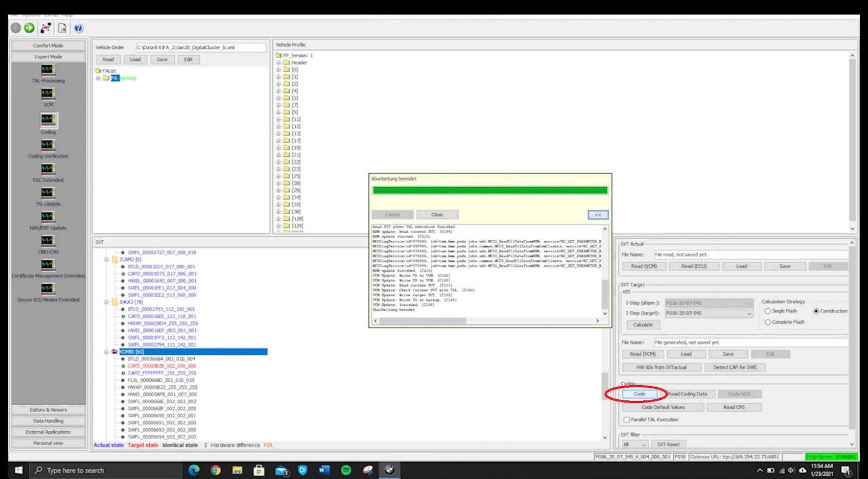
Task: Open Certificate Management Extended module icon
Action: pos(48,264)
